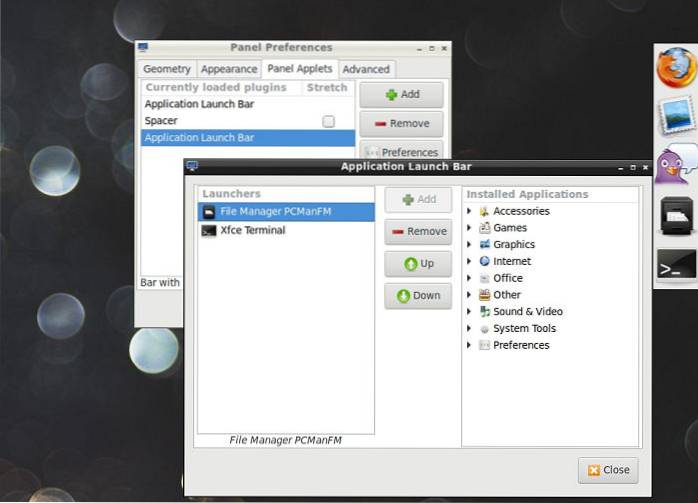Select Xfce Terminal launcher entry
Screen dimensions: 698x503
pyautogui.click(x=253, y=230)
